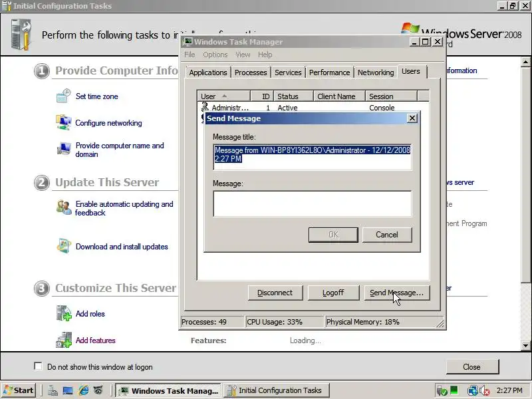This screenshot has width=532, height=399.
Task: Open Enable automatic updating and feedback link
Action: (124, 208)
